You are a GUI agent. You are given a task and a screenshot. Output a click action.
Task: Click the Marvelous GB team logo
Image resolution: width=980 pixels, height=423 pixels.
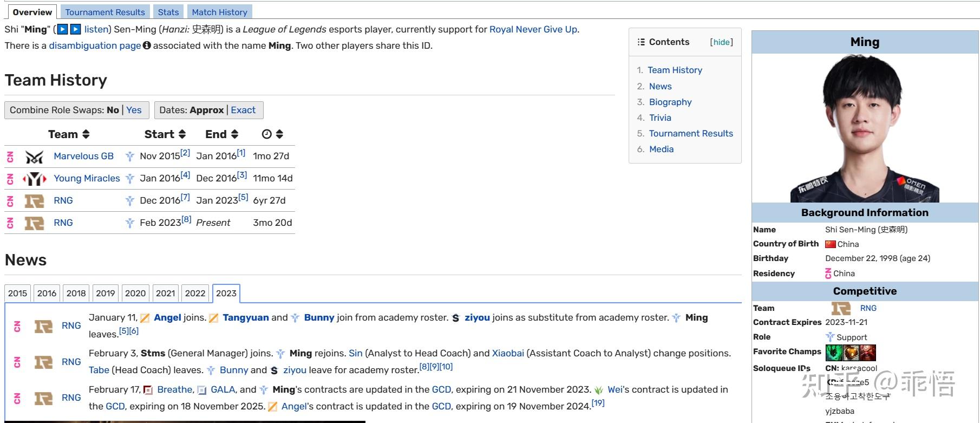point(34,157)
